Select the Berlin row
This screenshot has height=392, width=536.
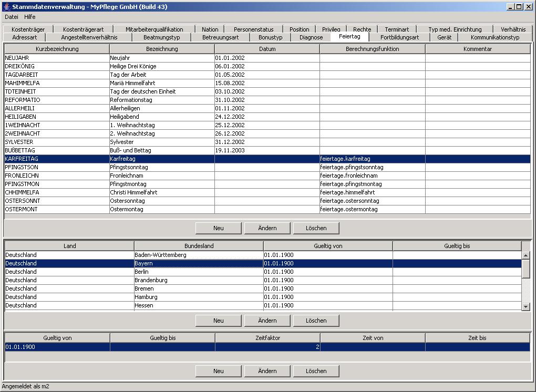click(263, 272)
